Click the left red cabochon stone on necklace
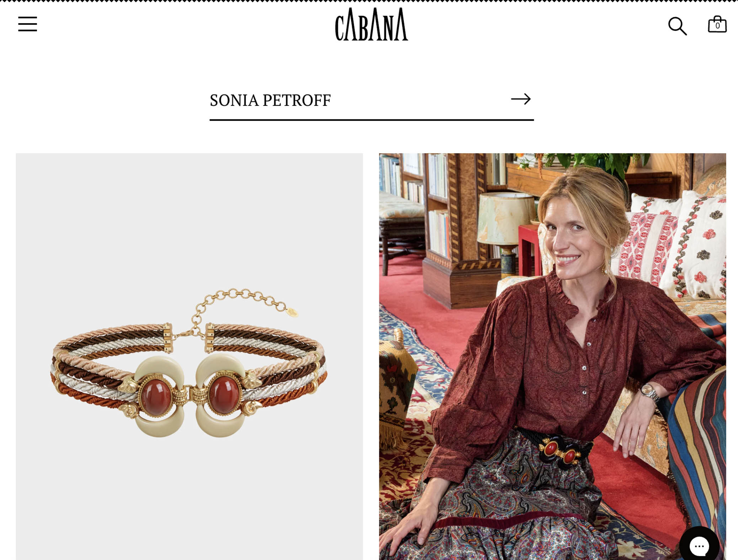Viewport: 738px width, 560px height. pyautogui.click(x=156, y=397)
